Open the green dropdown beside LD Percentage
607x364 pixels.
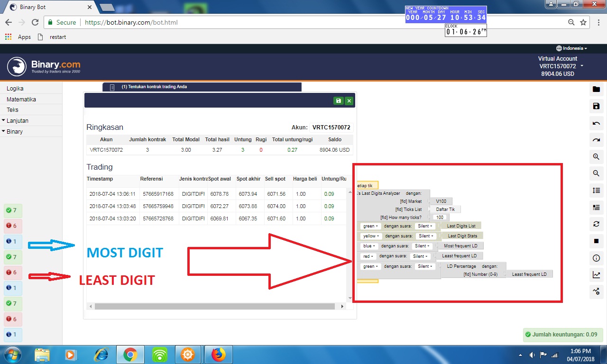371,266
